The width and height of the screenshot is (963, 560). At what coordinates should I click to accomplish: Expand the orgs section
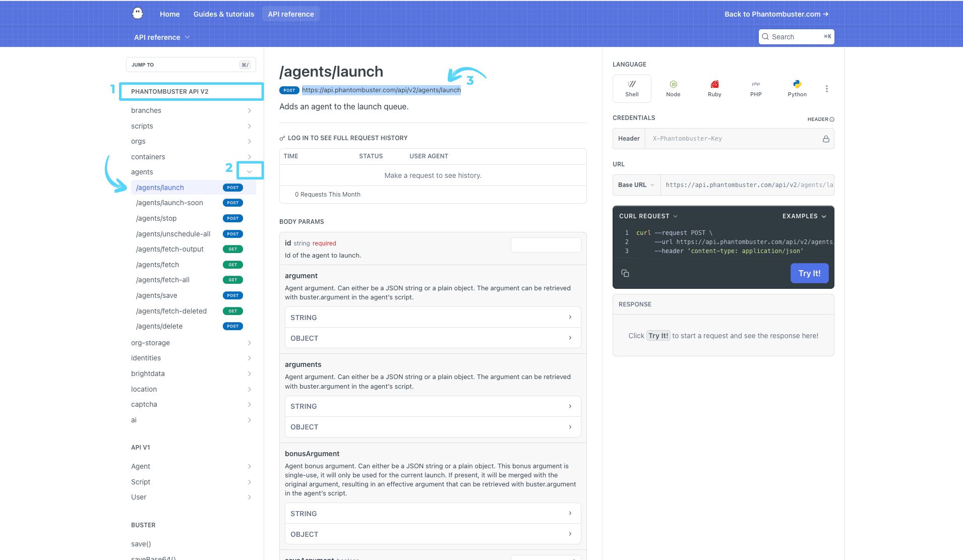[250, 141]
